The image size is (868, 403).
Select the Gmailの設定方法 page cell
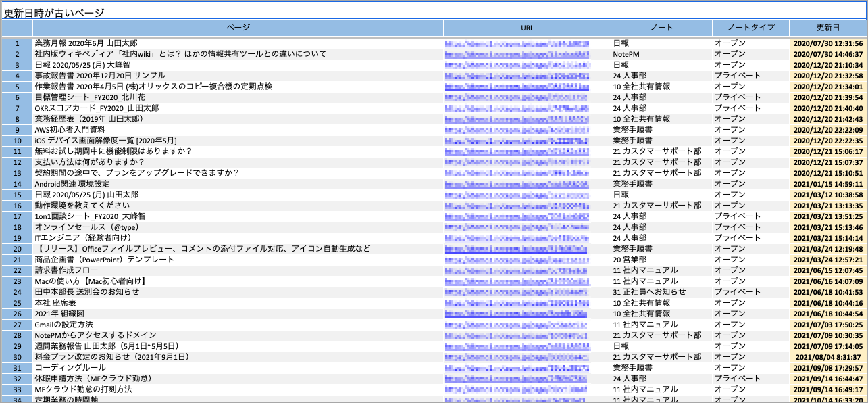(x=64, y=325)
